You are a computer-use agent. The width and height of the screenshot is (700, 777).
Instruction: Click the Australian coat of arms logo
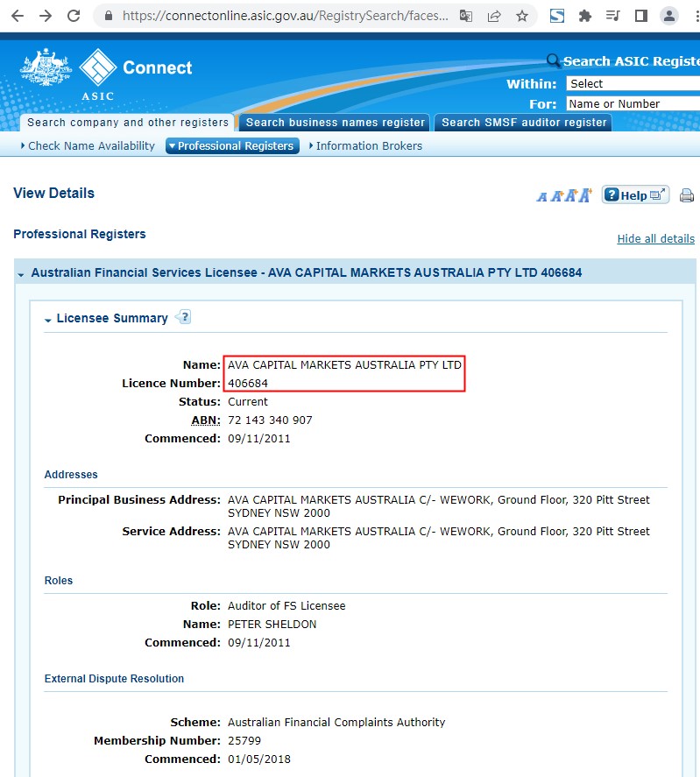click(x=46, y=67)
